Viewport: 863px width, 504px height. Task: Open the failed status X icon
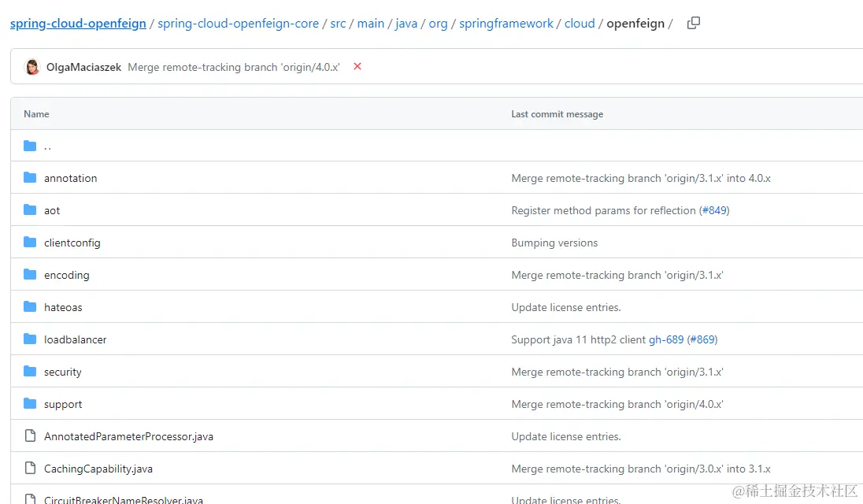(x=357, y=67)
